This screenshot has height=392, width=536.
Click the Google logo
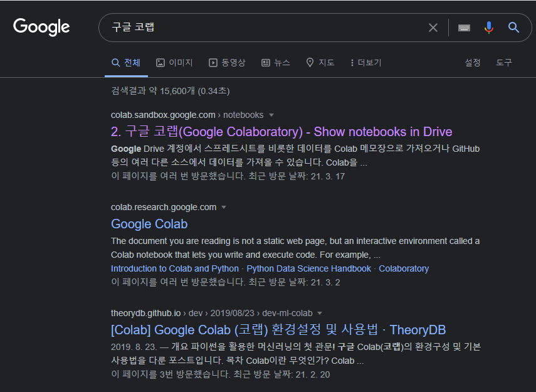pos(41,27)
